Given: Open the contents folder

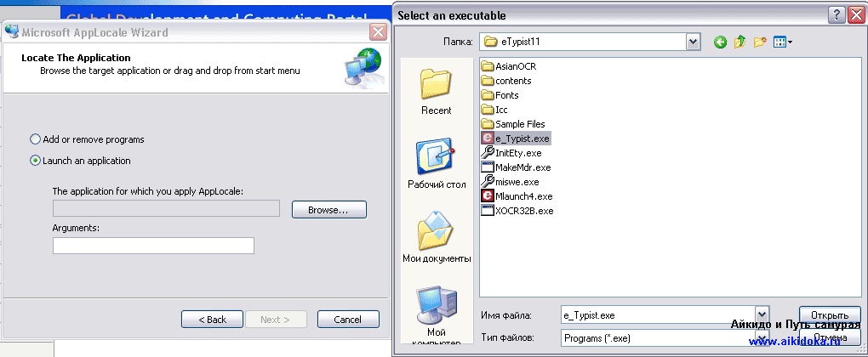Looking at the screenshot, I should pyautogui.click(x=506, y=81).
